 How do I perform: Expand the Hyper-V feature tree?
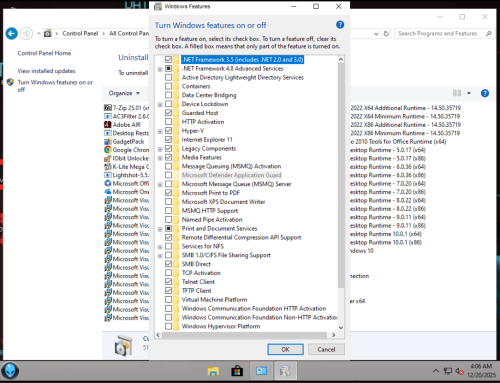pyautogui.click(x=160, y=131)
